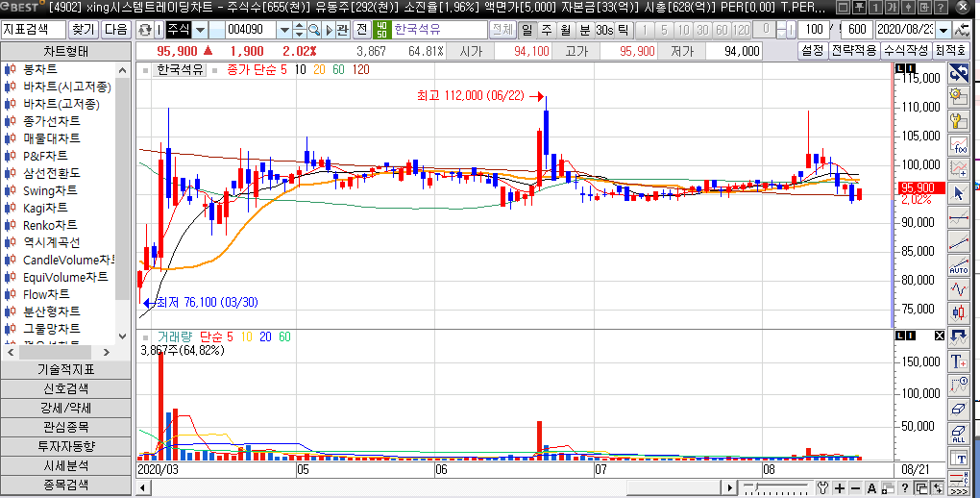Click the 수식작성 formula editor button

click(x=906, y=51)
